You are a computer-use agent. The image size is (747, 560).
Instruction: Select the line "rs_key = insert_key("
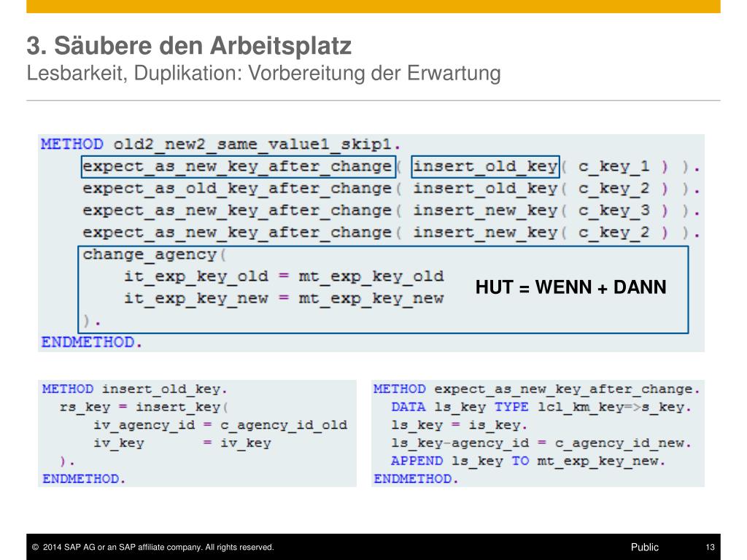coord(144,407)
